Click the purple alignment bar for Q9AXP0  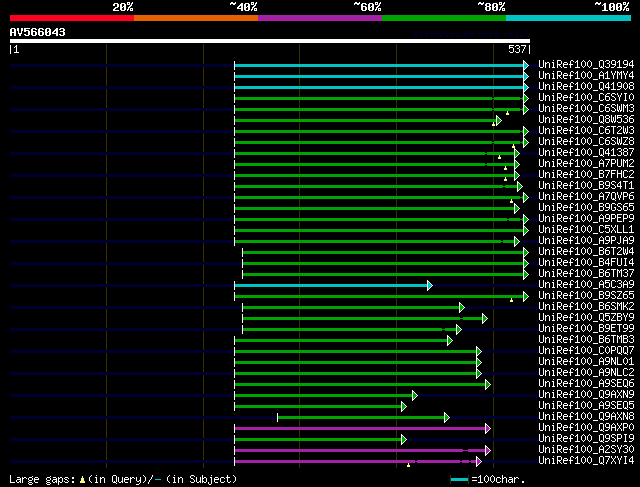360,428
